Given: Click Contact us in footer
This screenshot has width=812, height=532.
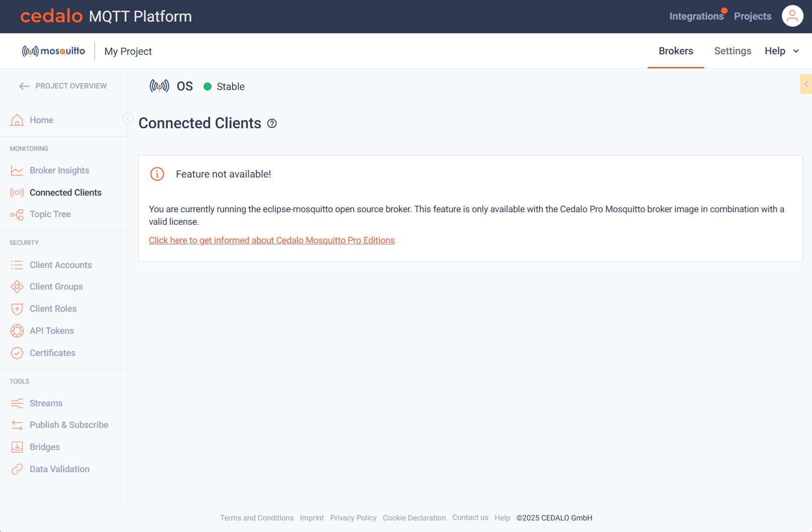Looking at the screenshot, I should pos(470,517).
